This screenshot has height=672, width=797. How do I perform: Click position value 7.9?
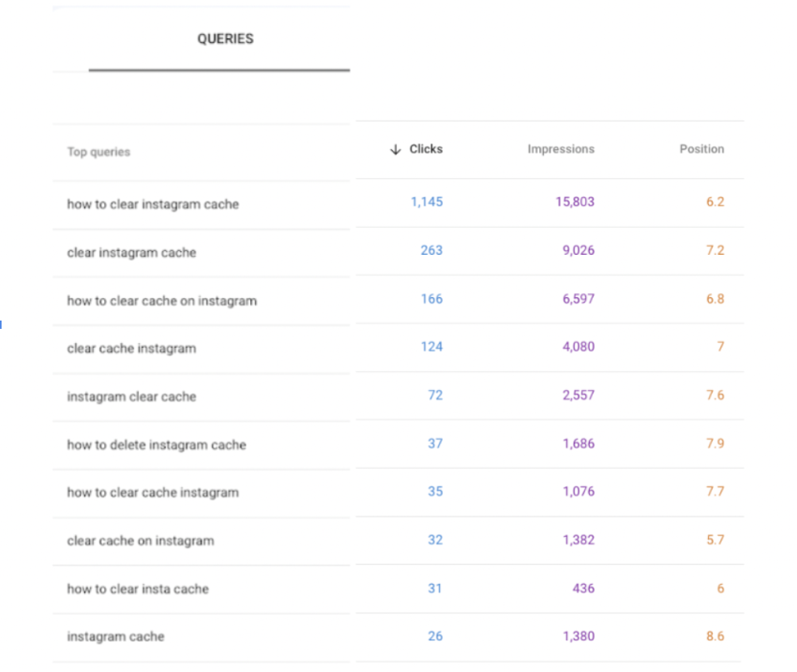(x=715, y=443)
